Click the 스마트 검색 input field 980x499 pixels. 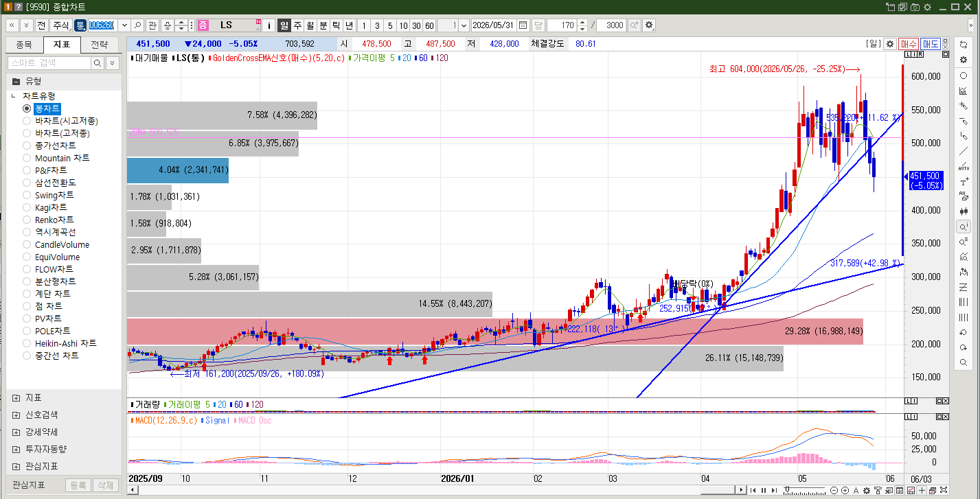(x=49, y=63)
